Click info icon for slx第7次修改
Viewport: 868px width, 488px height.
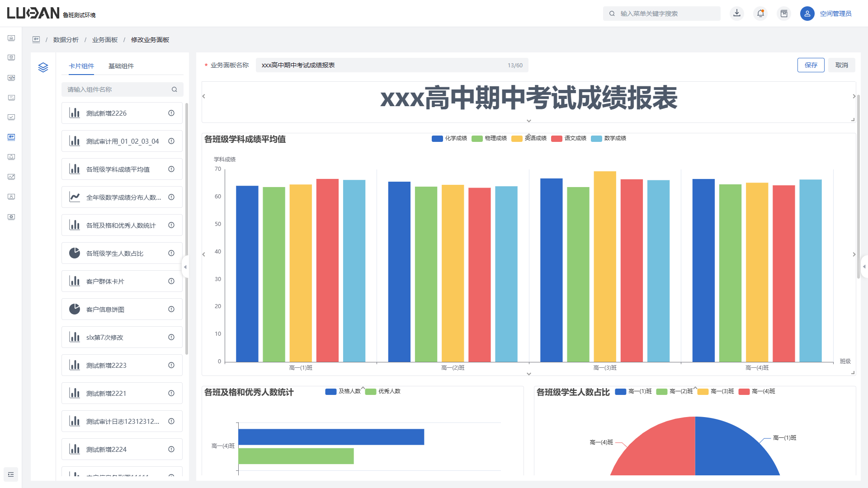coord(171,337)
